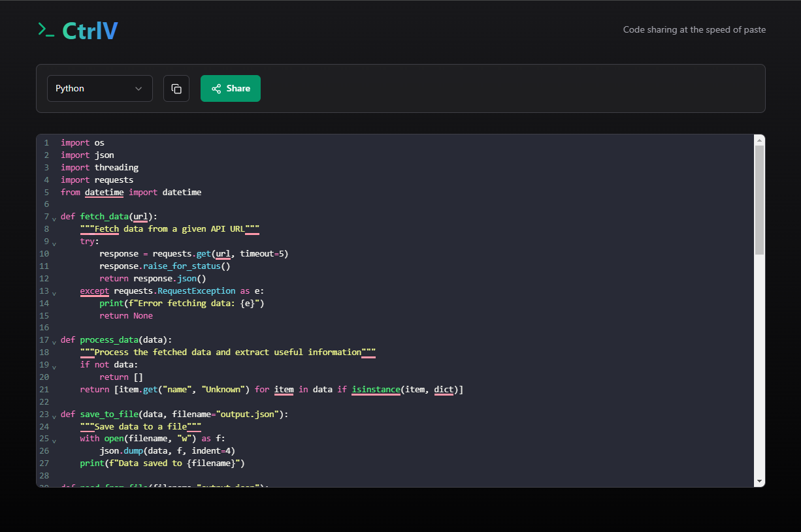801x532 pixels.
Task: Click the scrollbar down arrow of the editor
Action: [759, 481]
